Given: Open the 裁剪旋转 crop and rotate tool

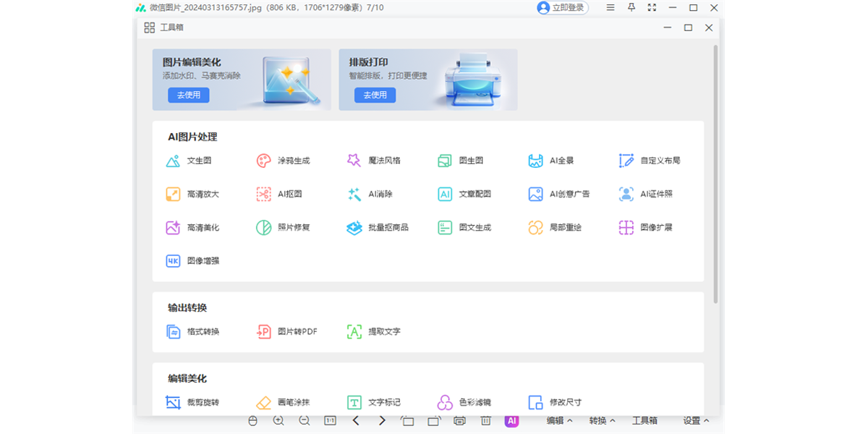Looking at the screenshot, I should coord(192,402).
